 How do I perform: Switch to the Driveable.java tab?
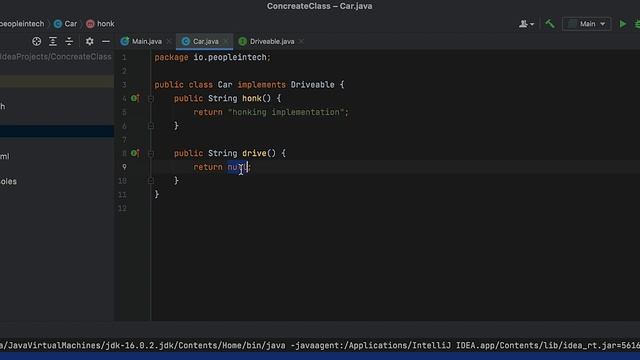pos(272,41)
